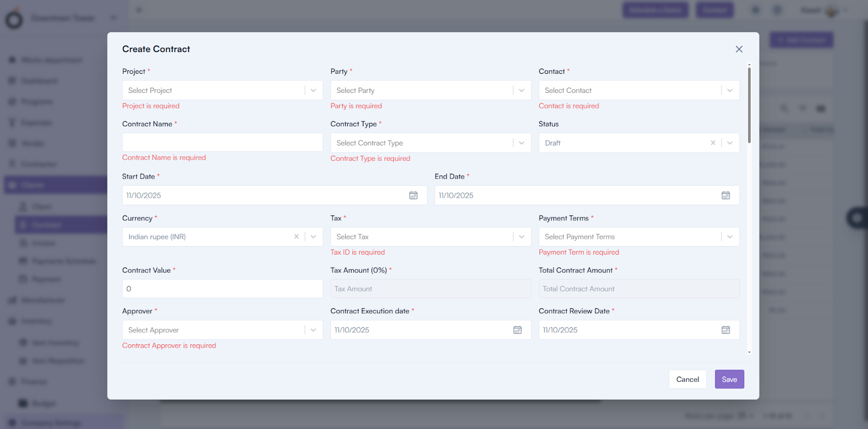Expand the Select Project dropdown
This screenshot has height=429, width=868.
click(313, 91)
